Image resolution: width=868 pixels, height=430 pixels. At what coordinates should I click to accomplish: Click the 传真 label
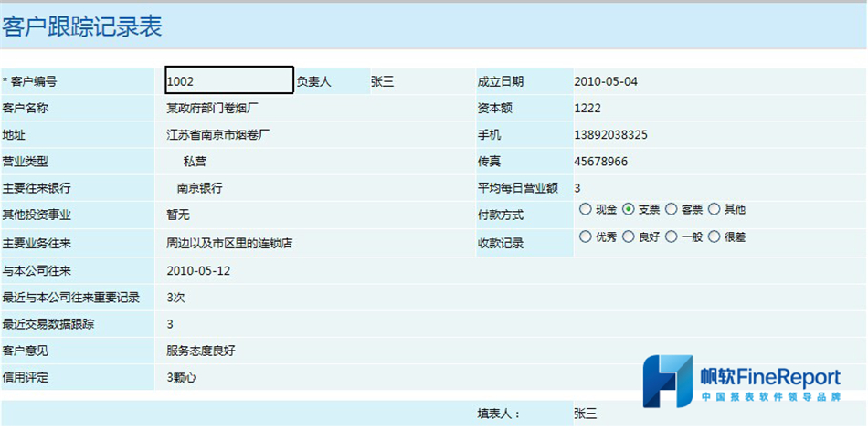490,162
